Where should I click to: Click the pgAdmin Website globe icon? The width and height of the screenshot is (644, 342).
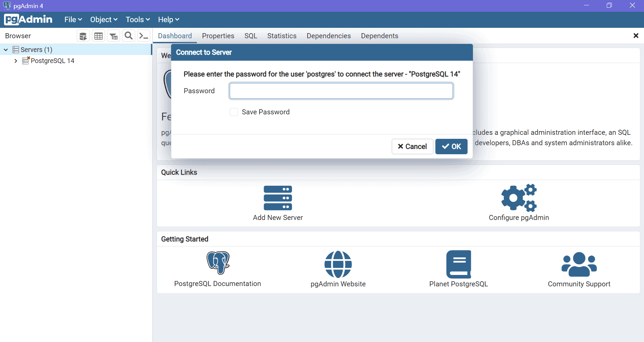pyautogui.click(x=338, y=264)
